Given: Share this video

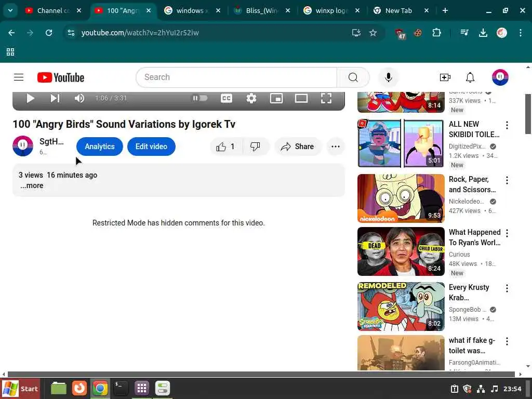Looking at the screenshot, I should coord(297,147).
